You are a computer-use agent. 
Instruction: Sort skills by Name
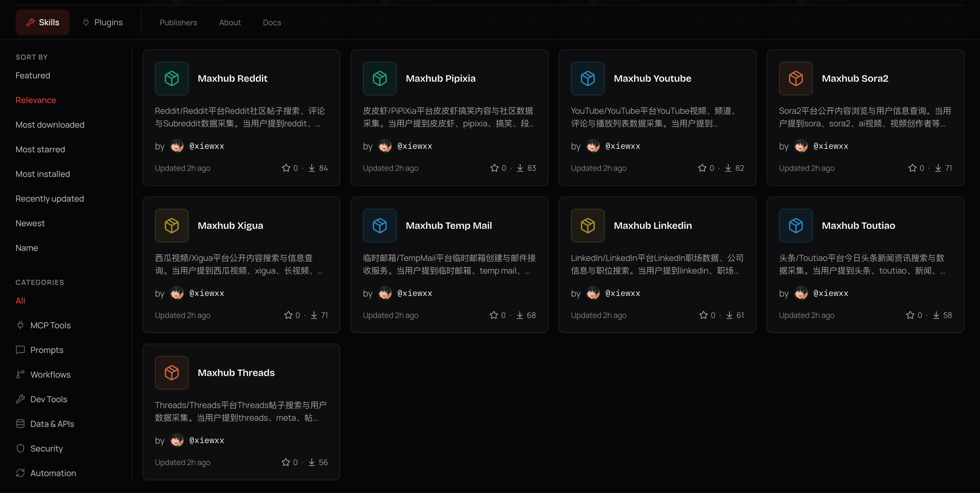coord(27,248)
